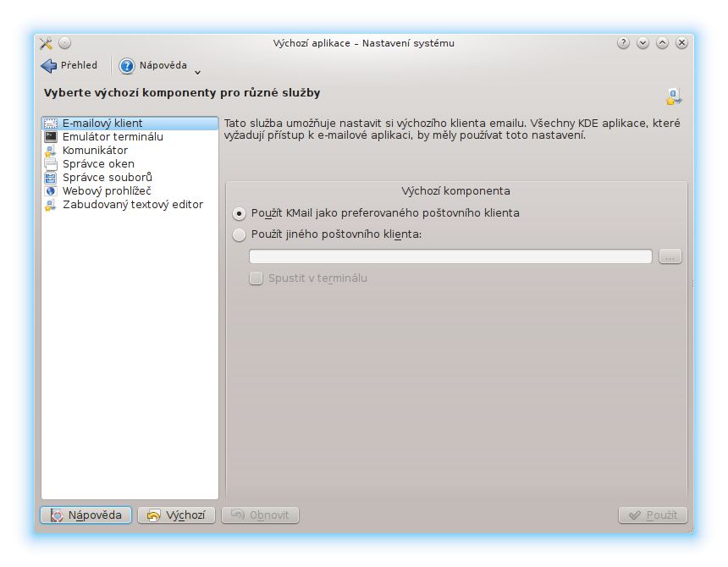
Task: Select 'Použít KMail' radio button
Action: pyautogui.click(x=239, y=213)
